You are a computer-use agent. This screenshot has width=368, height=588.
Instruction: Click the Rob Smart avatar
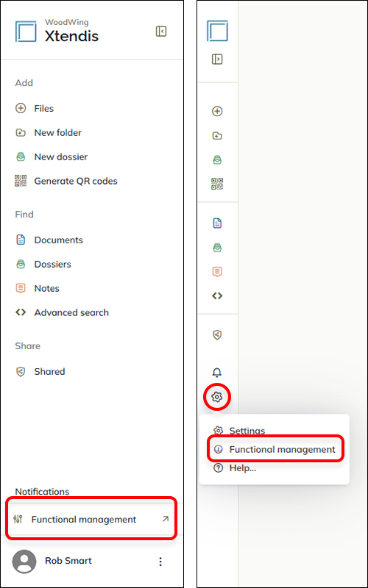[24, 562]
